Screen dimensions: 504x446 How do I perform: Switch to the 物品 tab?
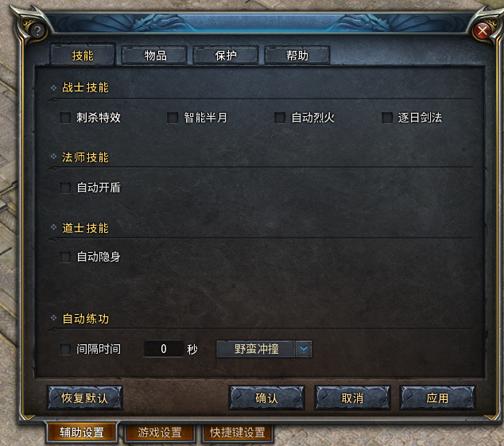[x=154, y=56]
